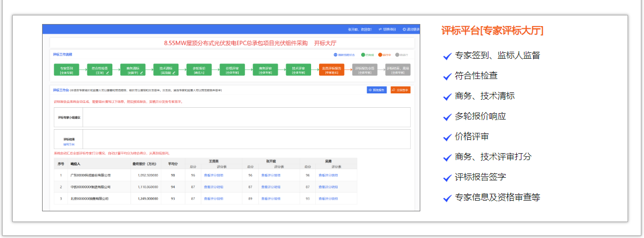Click inside the 评标专家小组建议 text box
644x238 pixels.
247,117
